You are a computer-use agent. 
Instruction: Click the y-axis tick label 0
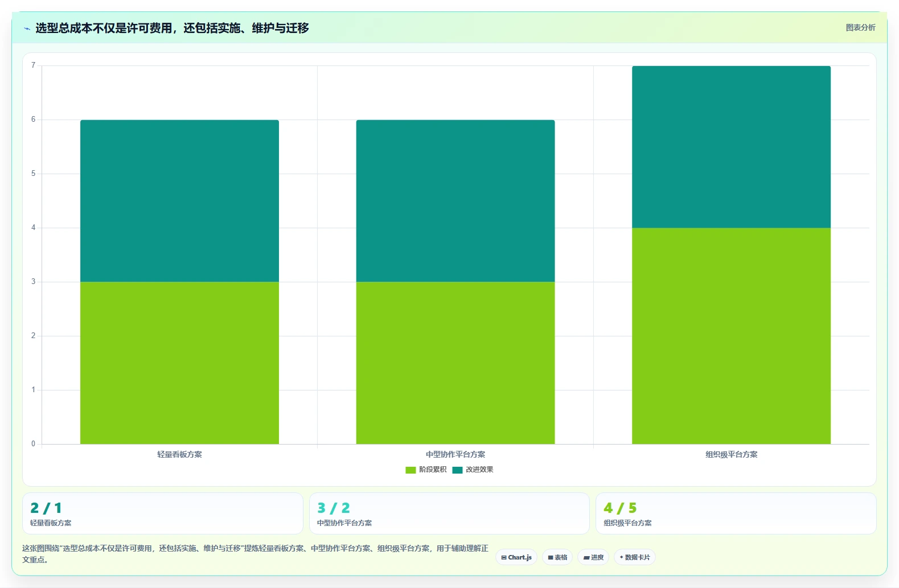tap(33, 444)
